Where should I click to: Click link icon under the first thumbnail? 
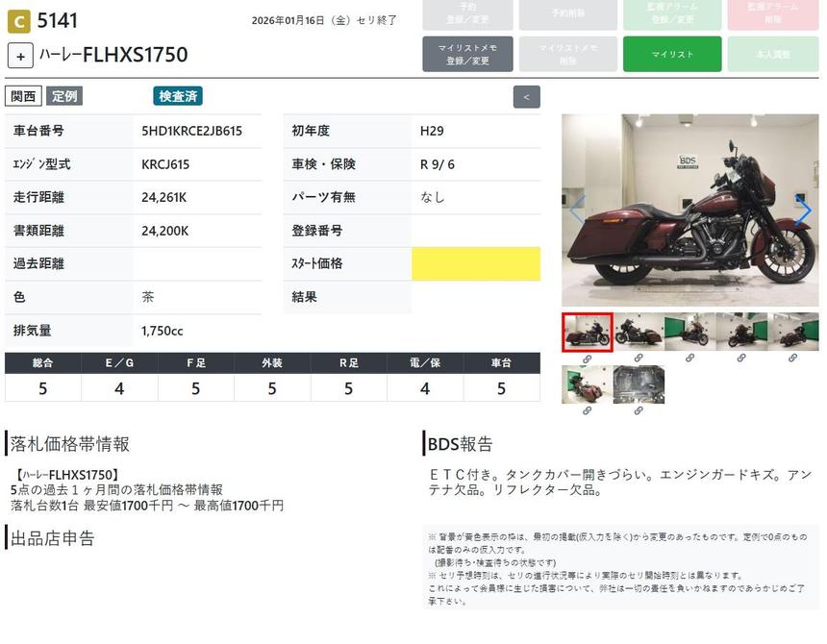coord(587,358)
